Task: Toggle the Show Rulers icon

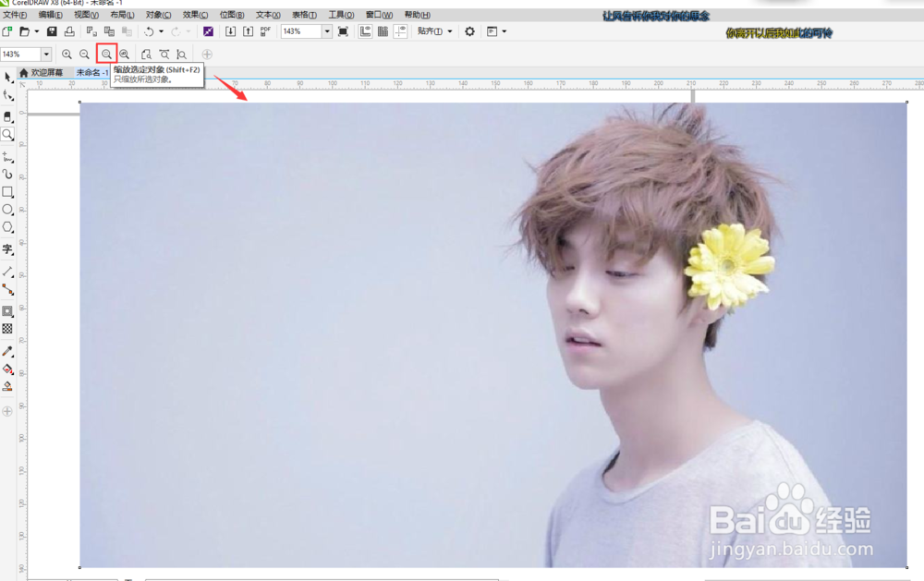Action: 365,31
